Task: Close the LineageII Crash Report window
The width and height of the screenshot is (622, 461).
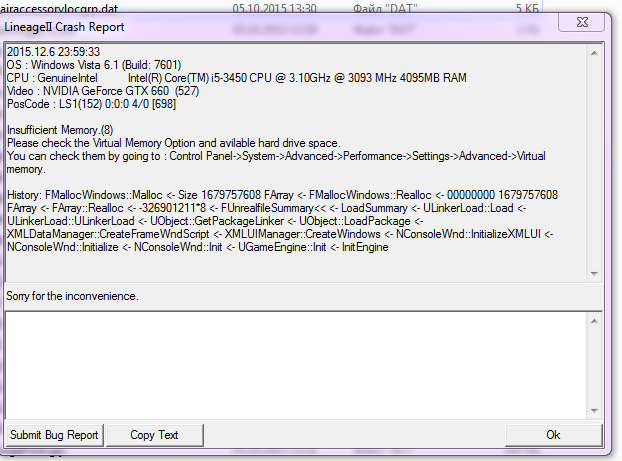Action: (582, 22)
